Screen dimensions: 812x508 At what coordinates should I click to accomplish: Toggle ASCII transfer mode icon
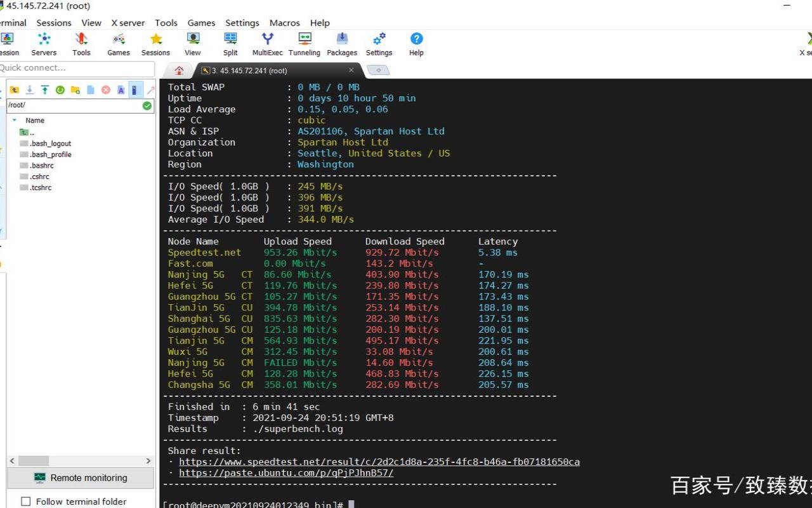[121, 90]
